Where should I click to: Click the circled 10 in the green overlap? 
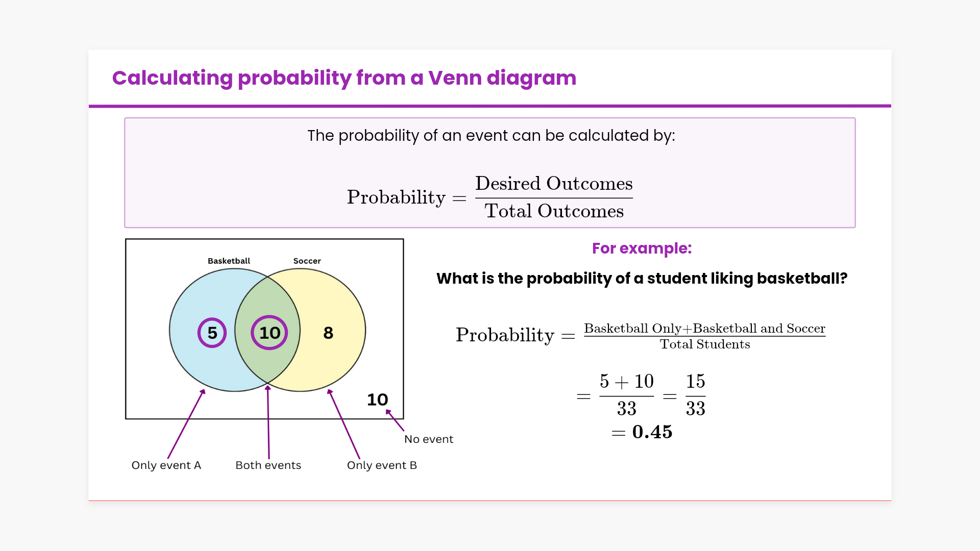[x=269, y=333]
